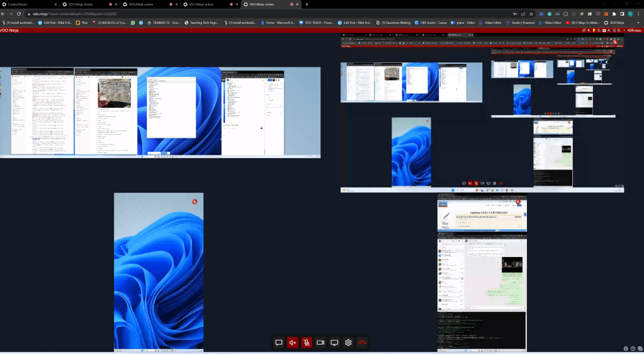Unmute the microphone in the control bar
Image resolution: width=644 pixels, height=354 pixels.
tap(307, 343)
